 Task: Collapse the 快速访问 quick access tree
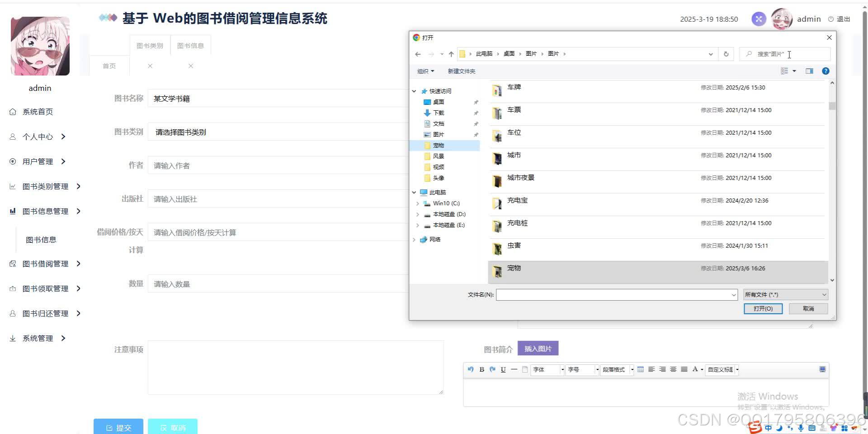pos(414,91)
